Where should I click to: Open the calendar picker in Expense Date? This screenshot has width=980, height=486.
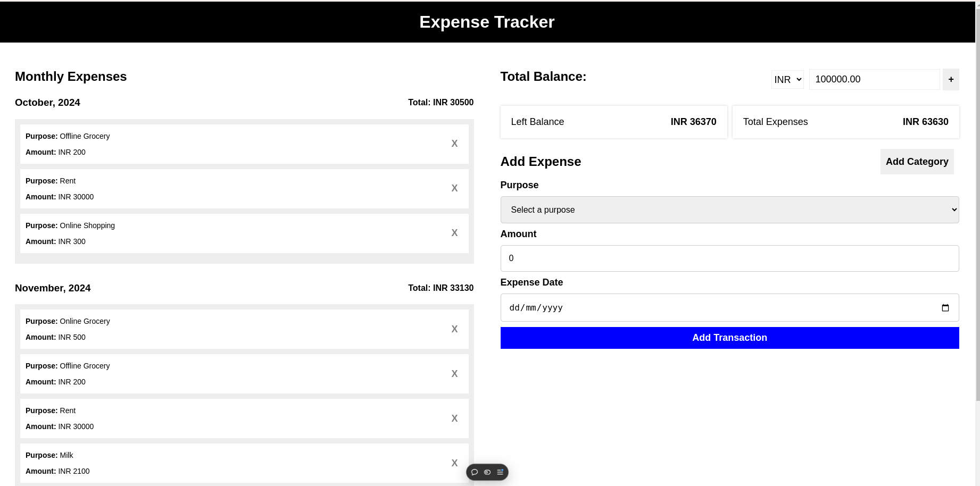[x=945, y=308]
